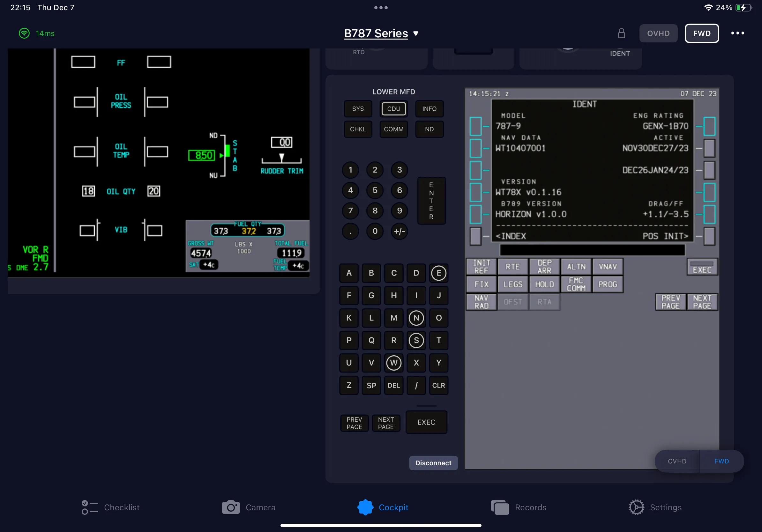Screen dimensions: 762x532
Task: Switch floating selector to OVHD
Action: click(677, 461)
